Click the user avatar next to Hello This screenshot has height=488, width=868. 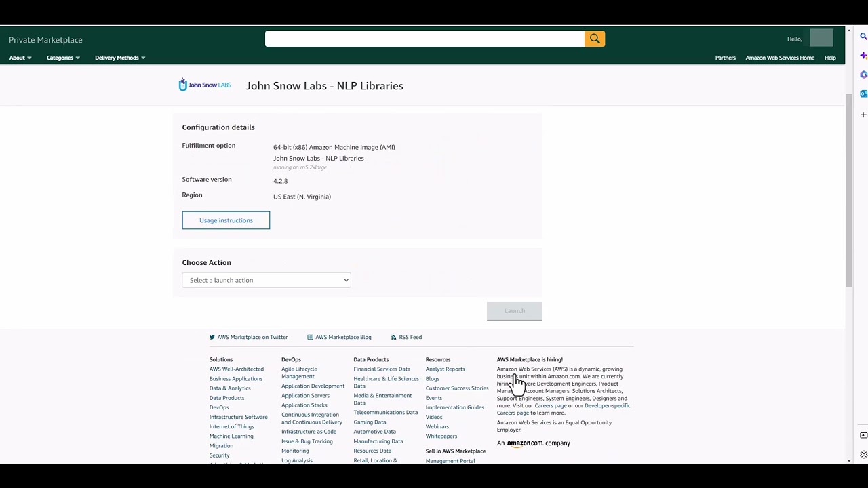click(821, 39)
